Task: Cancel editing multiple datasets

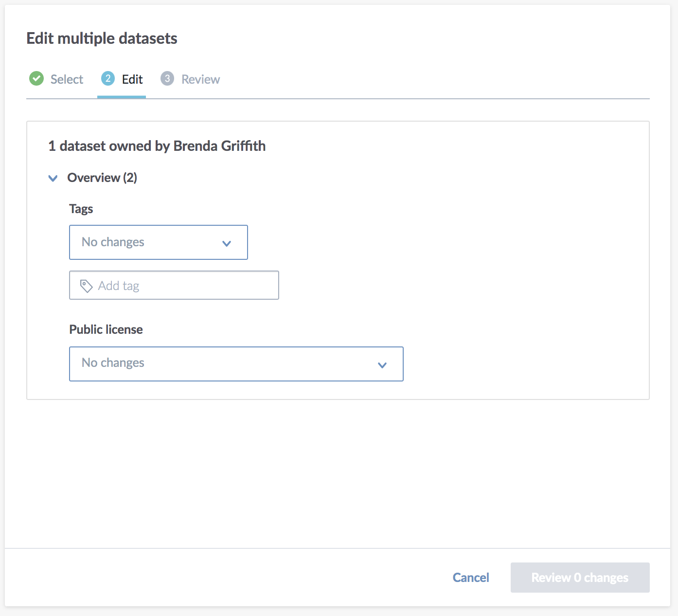Action: click(x=471, y=578)
